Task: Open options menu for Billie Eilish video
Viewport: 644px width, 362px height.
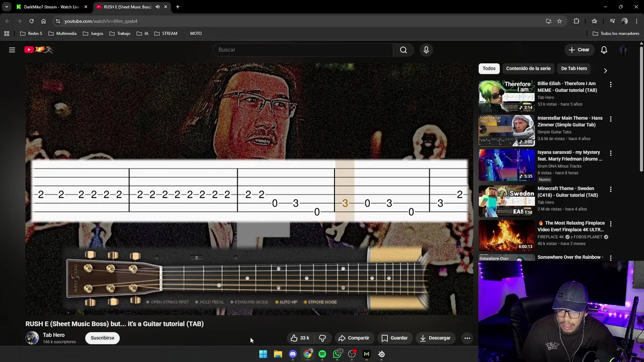Action: [610, 84]
